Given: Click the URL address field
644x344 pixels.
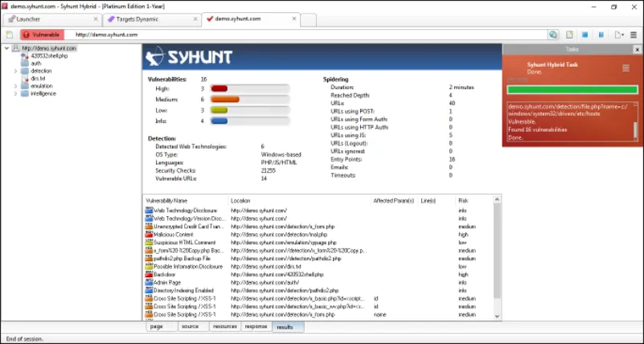Looking at the screenshot, I should (x=306, y=35).
